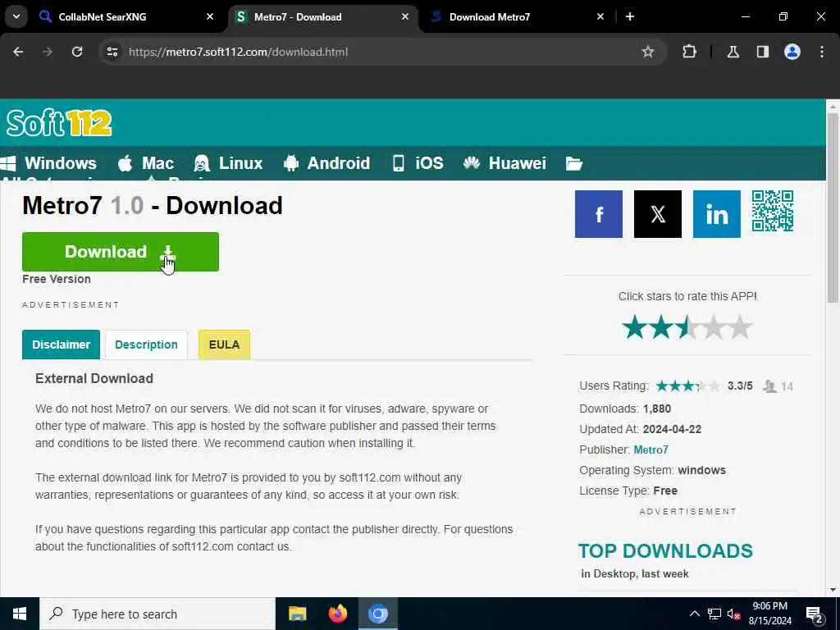Click the taskbar search box

(x=157, y=614)
